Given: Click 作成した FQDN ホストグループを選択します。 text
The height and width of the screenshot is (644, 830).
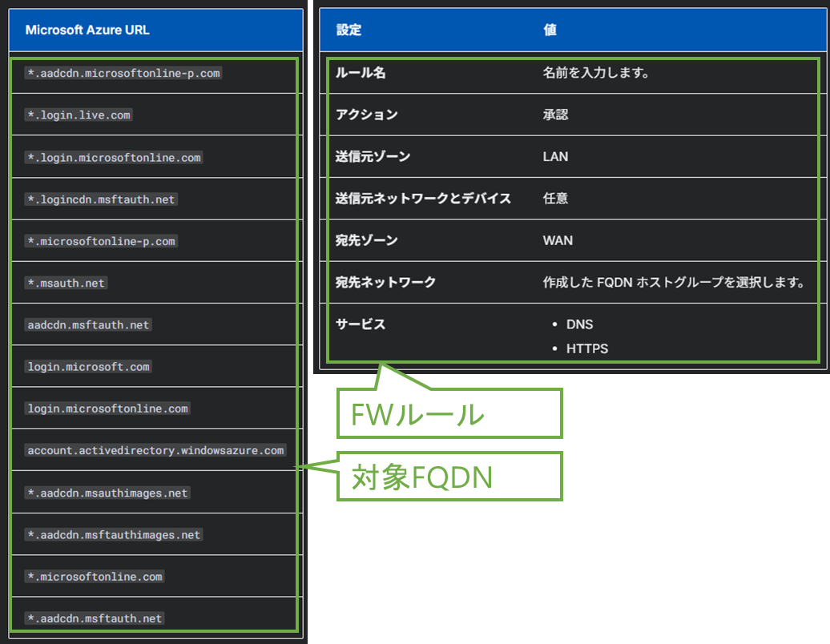Looking at the screenshot, I should [674, 282].
